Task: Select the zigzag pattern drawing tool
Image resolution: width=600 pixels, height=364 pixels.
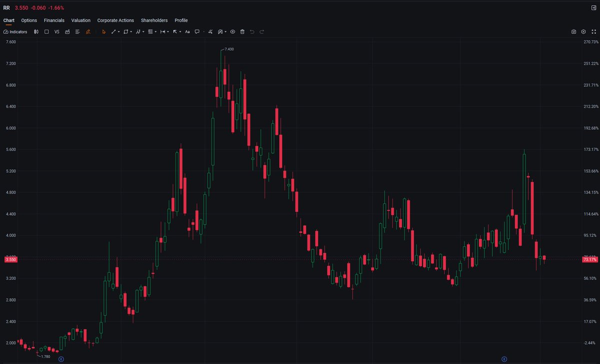Action: tap(138, 31)
